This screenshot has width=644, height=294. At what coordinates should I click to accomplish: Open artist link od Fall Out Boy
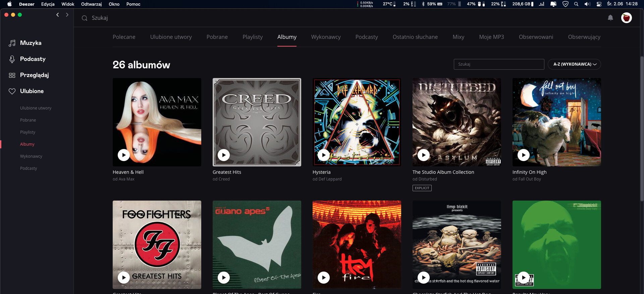click(527, 179)
